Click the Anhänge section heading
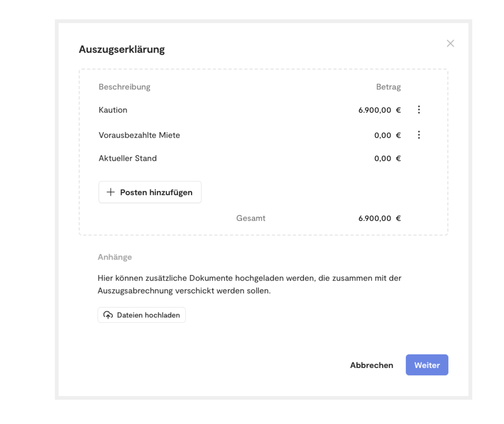The image size is (504, 424). click(x=115, y=257)
